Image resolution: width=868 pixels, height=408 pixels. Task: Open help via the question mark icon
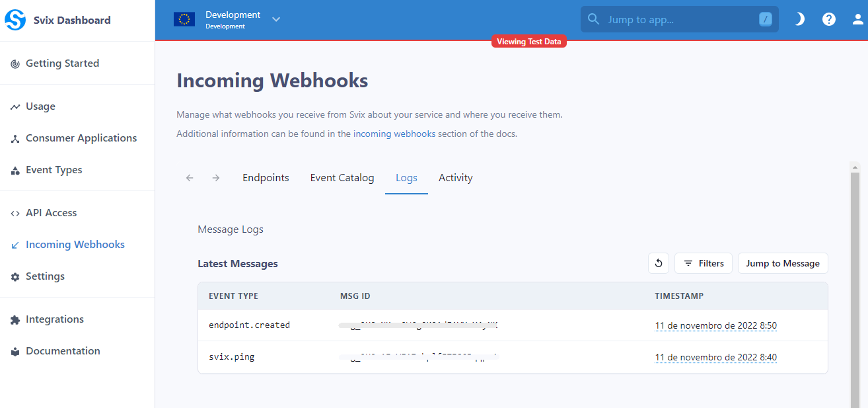coord(829,19)
